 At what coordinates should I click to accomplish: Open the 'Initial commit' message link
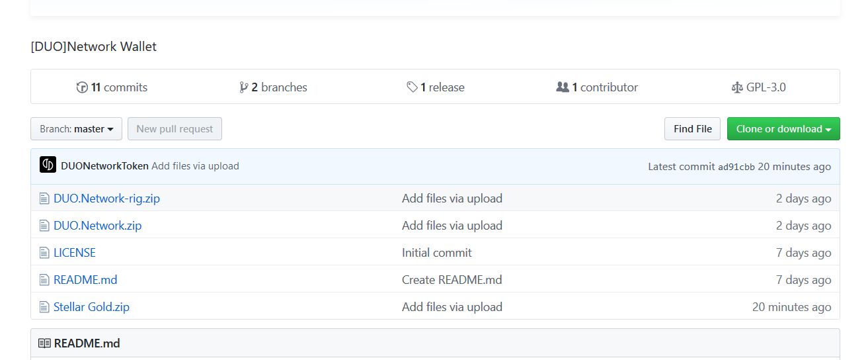tap(437, 253)
